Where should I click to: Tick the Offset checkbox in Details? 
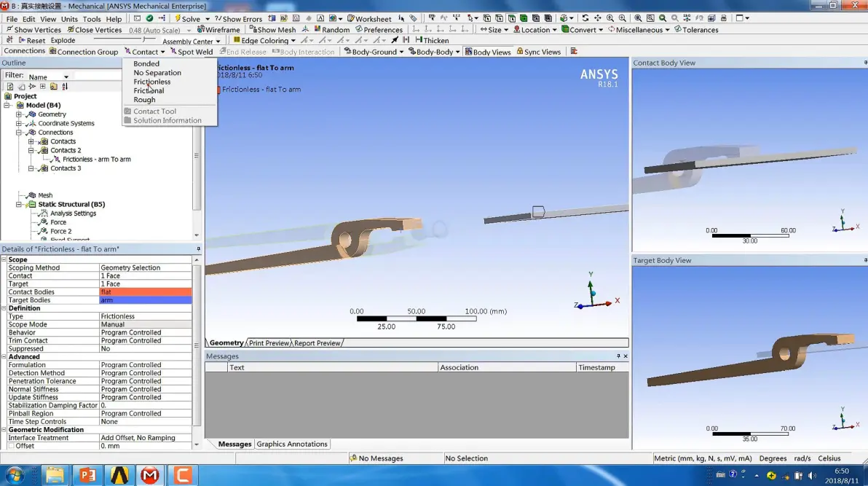pos(11,445)
